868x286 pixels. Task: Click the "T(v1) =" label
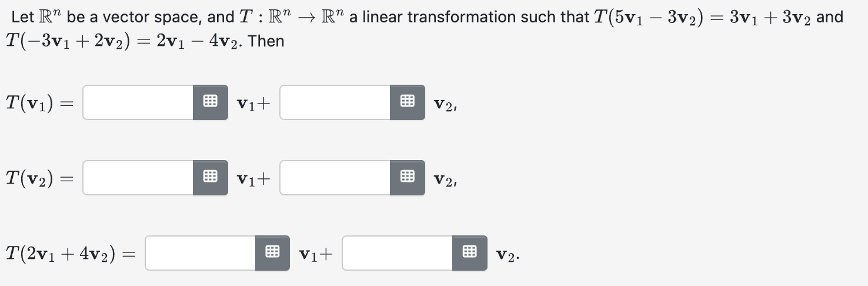[38, 103]
